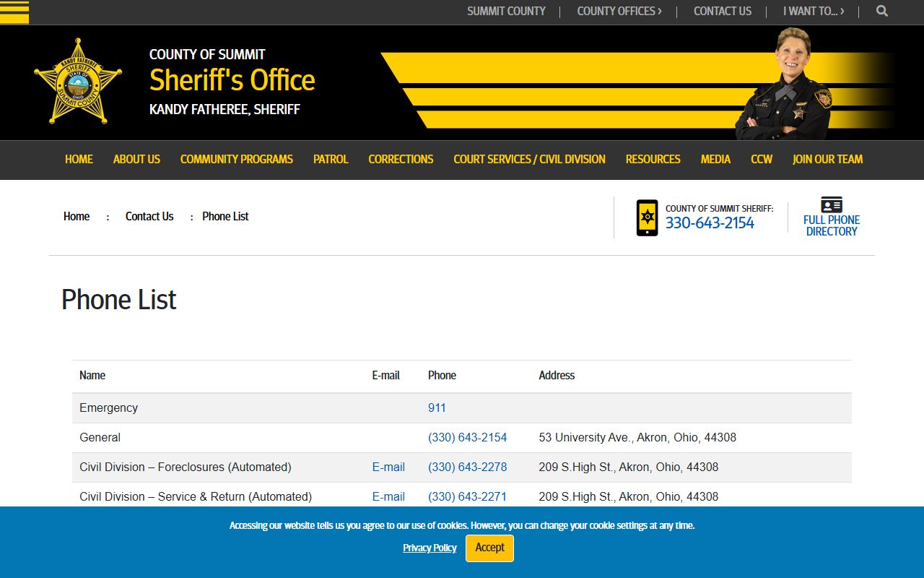Viewport: 924px width, 578px height.
Task: Click the Service & Return E-mail link
Action: (388, 496)
